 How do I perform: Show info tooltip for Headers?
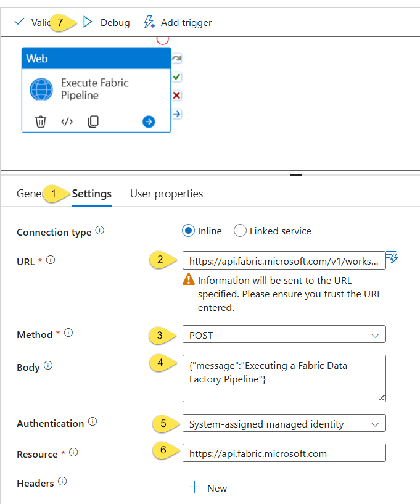62,482
